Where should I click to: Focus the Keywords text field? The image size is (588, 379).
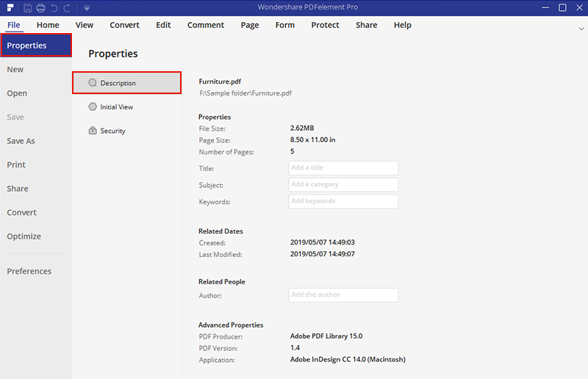[x=343, y=201]
